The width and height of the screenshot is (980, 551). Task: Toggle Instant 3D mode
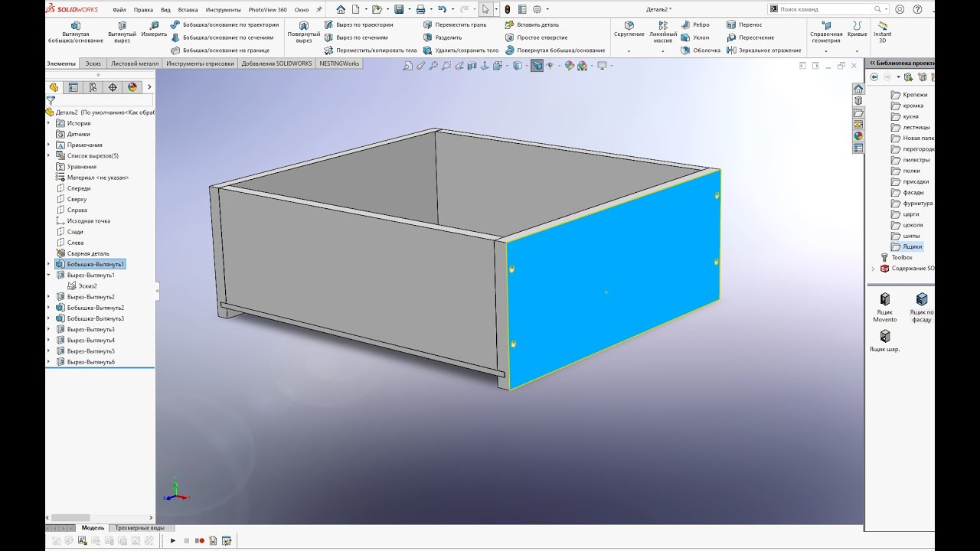click(x=883, y=32)
